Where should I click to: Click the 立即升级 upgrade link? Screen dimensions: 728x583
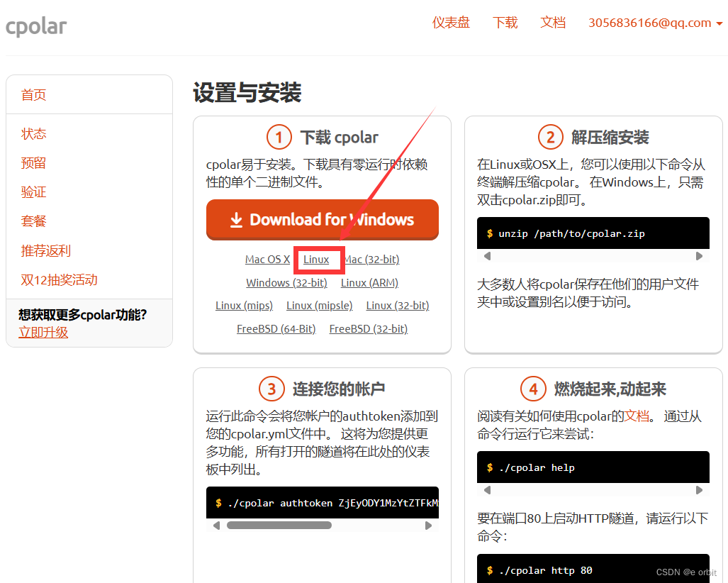[43, 332]
